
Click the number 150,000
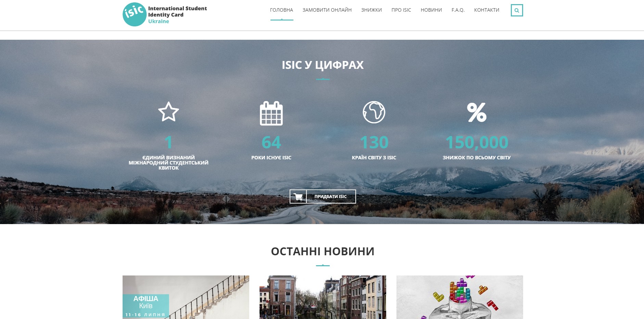(x=477, y=143)
